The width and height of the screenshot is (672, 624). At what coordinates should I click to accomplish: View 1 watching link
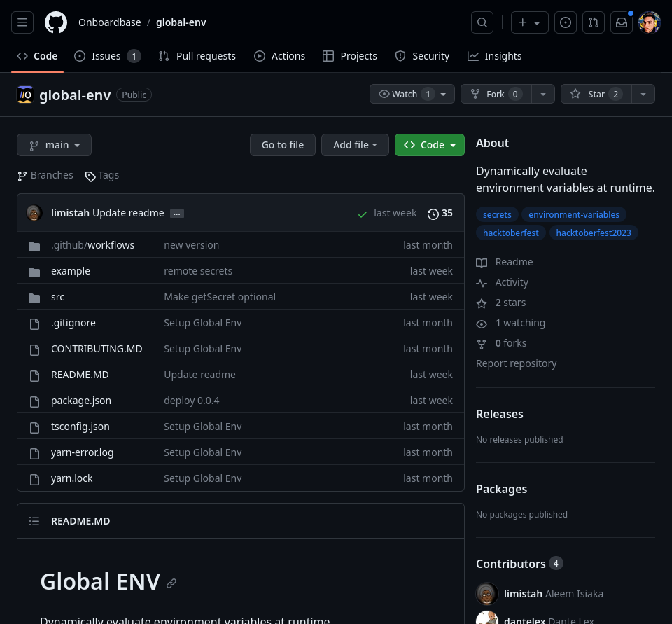[x=511, y=323]
